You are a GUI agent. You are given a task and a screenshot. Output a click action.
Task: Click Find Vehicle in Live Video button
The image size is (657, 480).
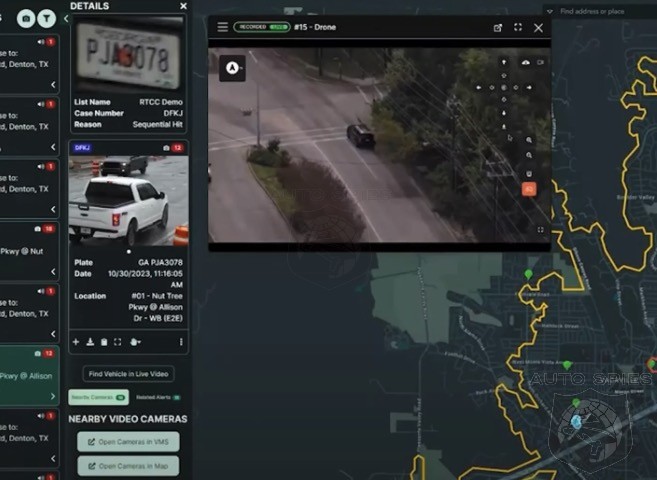point(129,374)
